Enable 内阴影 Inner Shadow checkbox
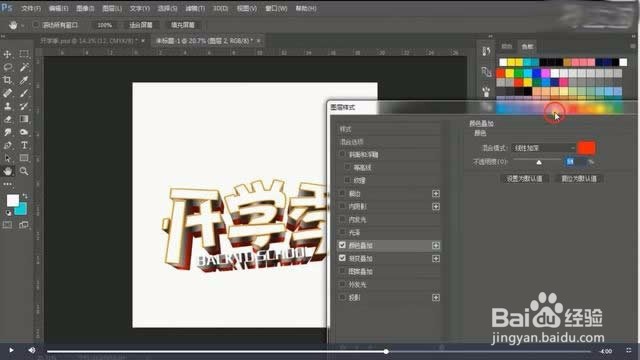This screenshot has height=360, width=640. (x=342, y=206)
